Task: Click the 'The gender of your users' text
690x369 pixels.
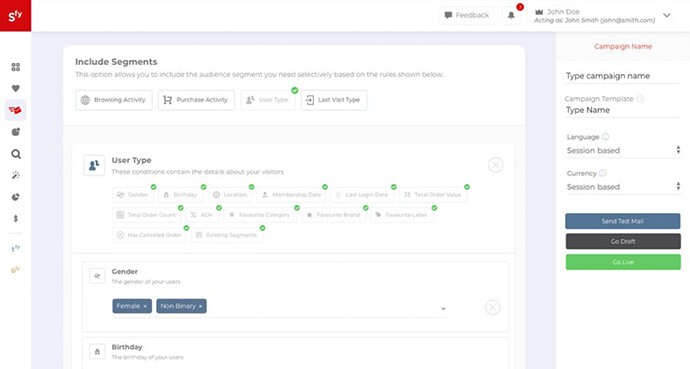Action: (146, 281)
